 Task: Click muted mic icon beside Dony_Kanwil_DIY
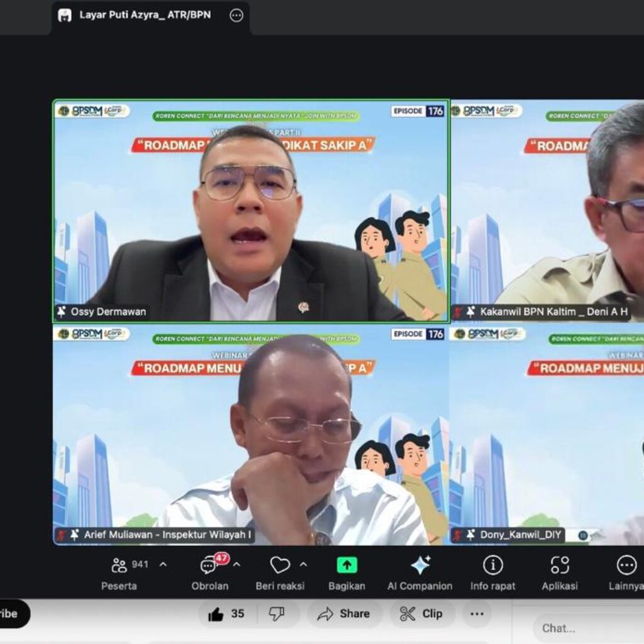pos(457,535)
